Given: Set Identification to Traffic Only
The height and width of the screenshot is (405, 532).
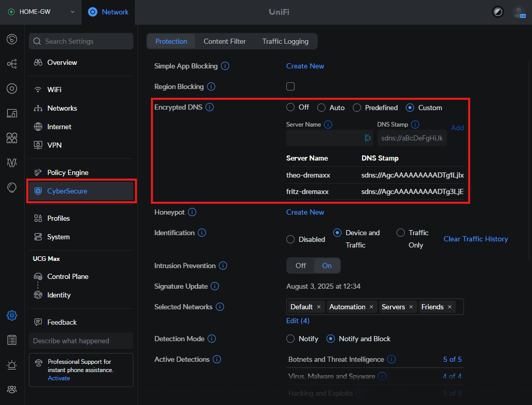Looking at the screenshot, I should click(401, 233).
